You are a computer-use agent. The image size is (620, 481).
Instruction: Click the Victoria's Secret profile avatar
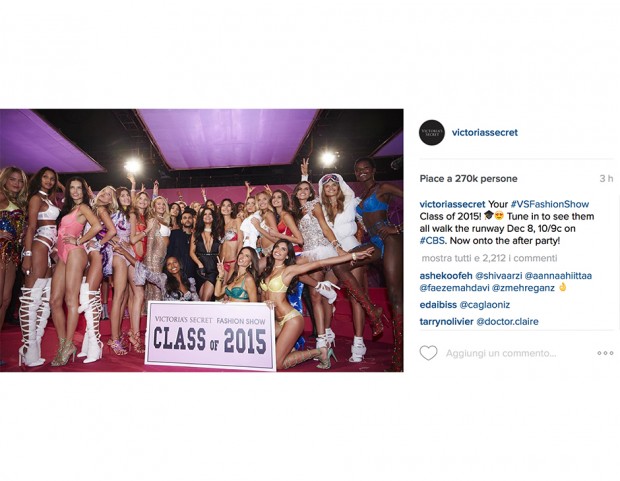(x=432, y=133)
